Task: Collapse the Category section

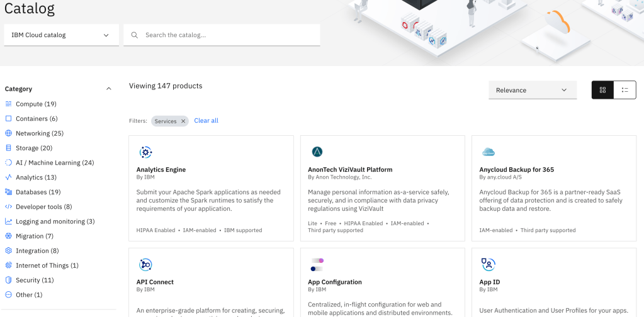Action: coord(108,89)
